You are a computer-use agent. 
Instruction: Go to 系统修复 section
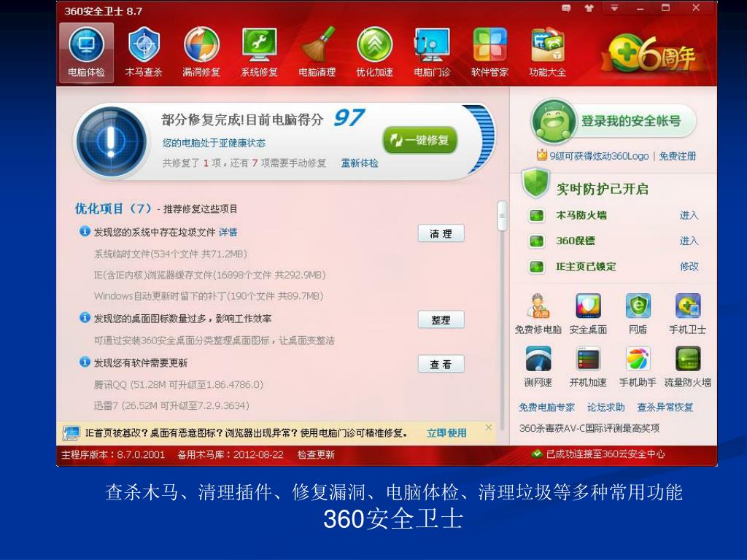click(x=259, y=52)
